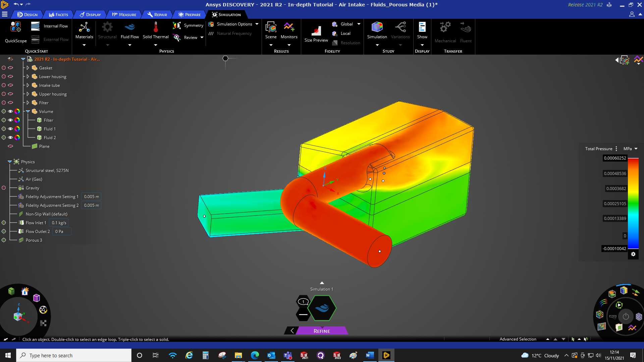Switch to the Display tab

pos(90,15)
